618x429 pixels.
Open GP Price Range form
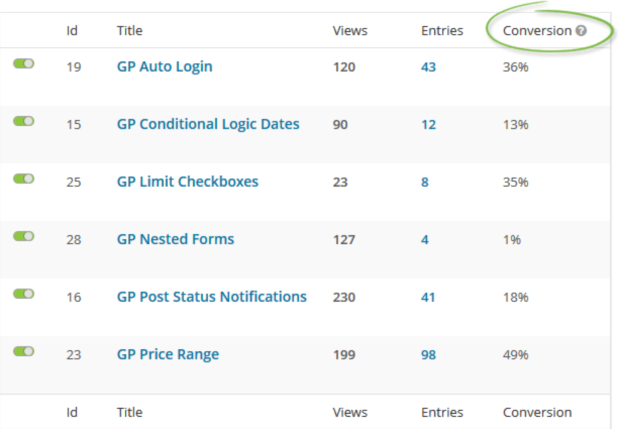(x=167, y=355)
